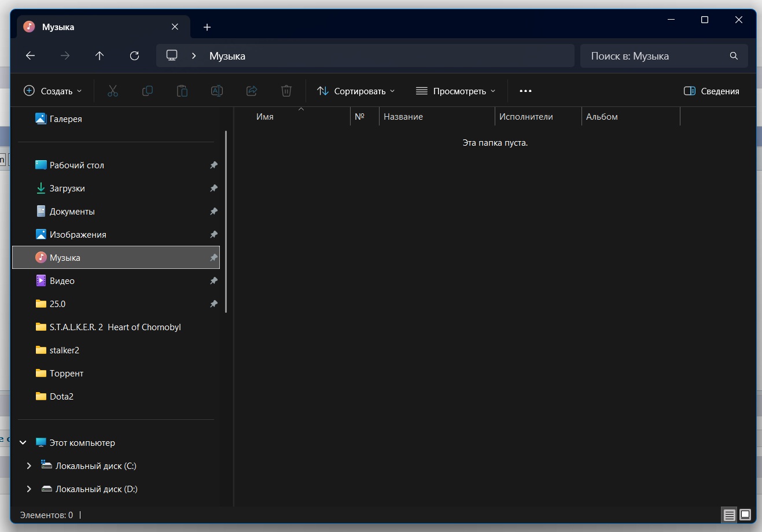
Task: Click the Copy toolbar icon
Action: 148,91
